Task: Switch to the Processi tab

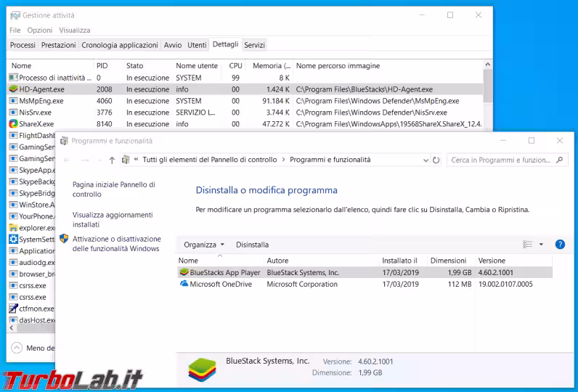Action: [23, 45]
